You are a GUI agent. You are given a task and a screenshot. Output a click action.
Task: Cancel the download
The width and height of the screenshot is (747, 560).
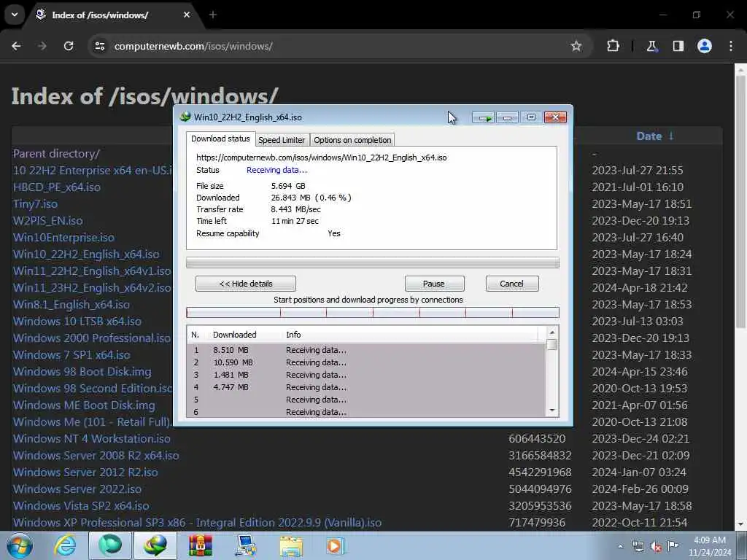[x=512, y=284]
